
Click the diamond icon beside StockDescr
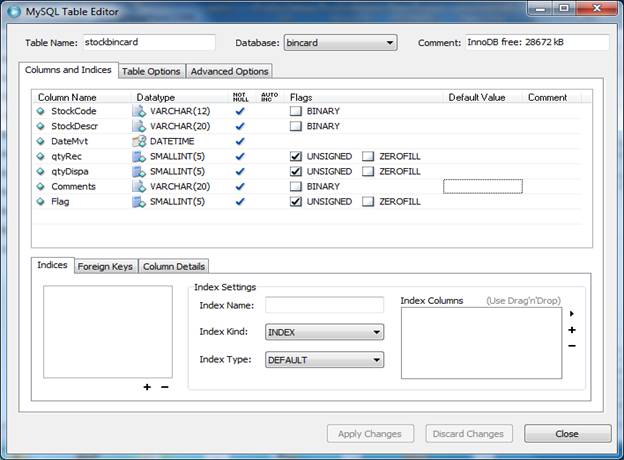tap(41, 126)
